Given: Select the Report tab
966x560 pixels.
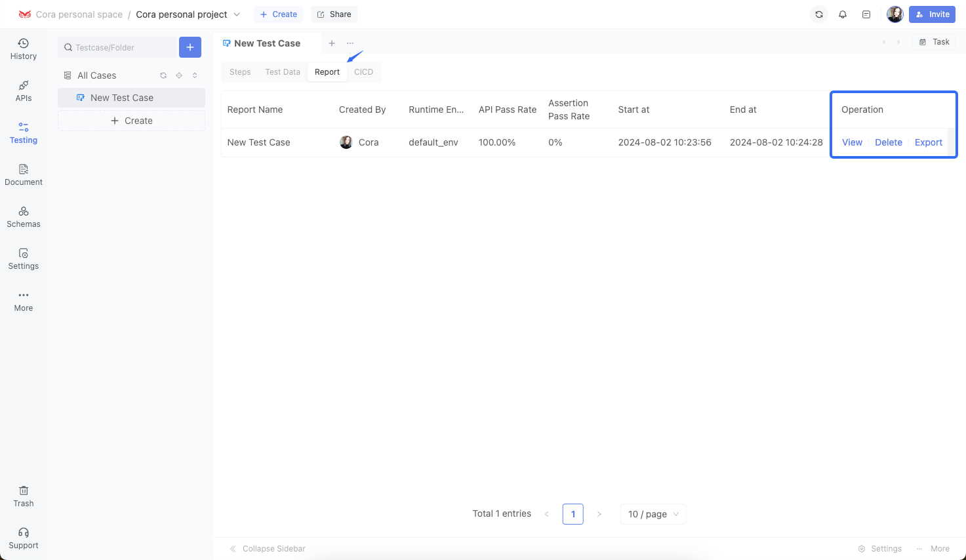Looking at the screenshot, I should pyautogui.click(x=327, y=72).
